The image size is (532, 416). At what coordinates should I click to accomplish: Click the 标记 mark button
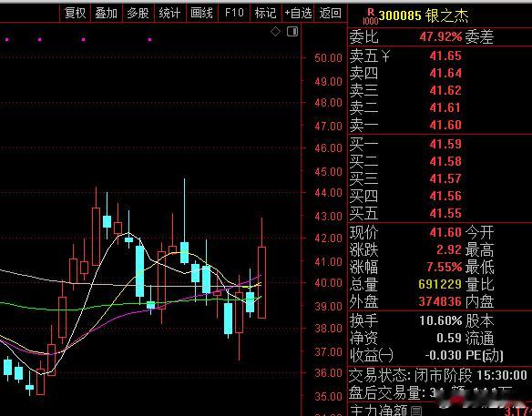pyautogui.click(x=265, y=14)
